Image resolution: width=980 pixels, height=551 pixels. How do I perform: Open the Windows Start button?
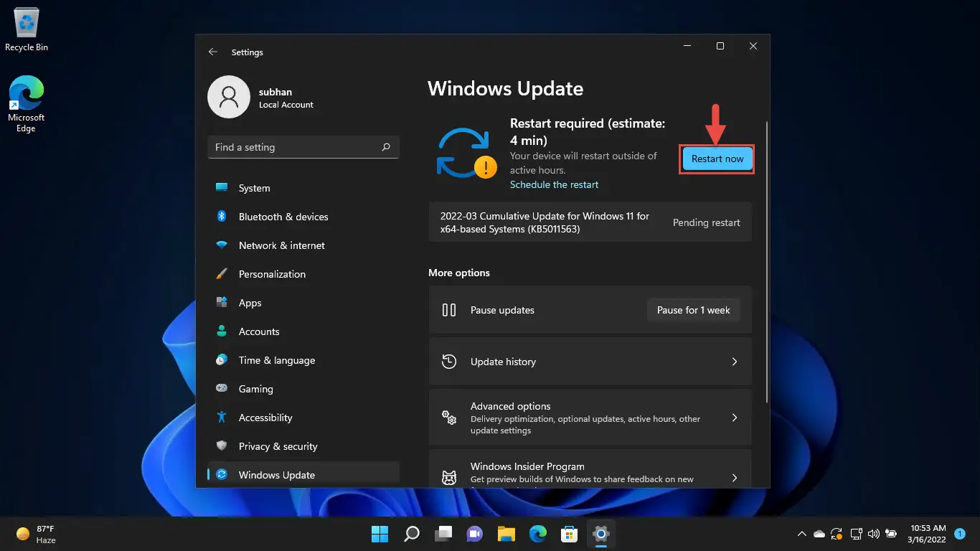380,534
